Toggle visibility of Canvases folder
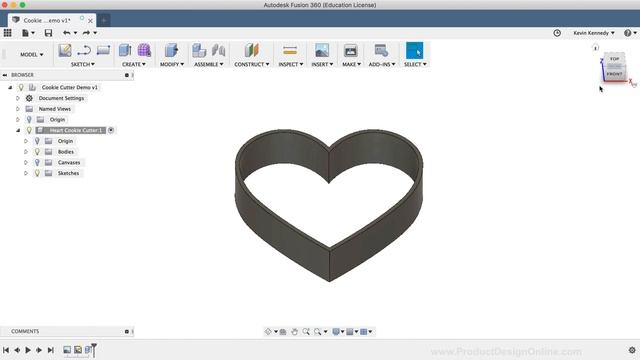The width and height of the screenshot is (640, 360). [x=37, y=162]
